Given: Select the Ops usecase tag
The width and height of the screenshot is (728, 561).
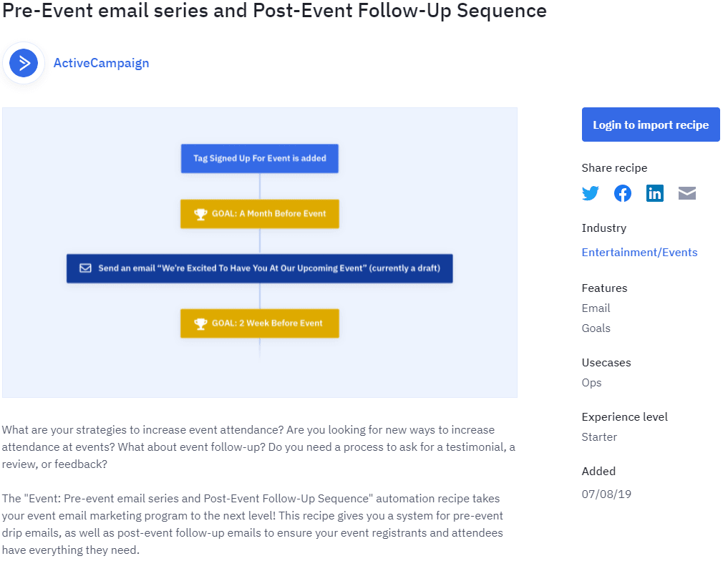Looking at the screenshot, I should pyautogui.click(x=591, y=383).
